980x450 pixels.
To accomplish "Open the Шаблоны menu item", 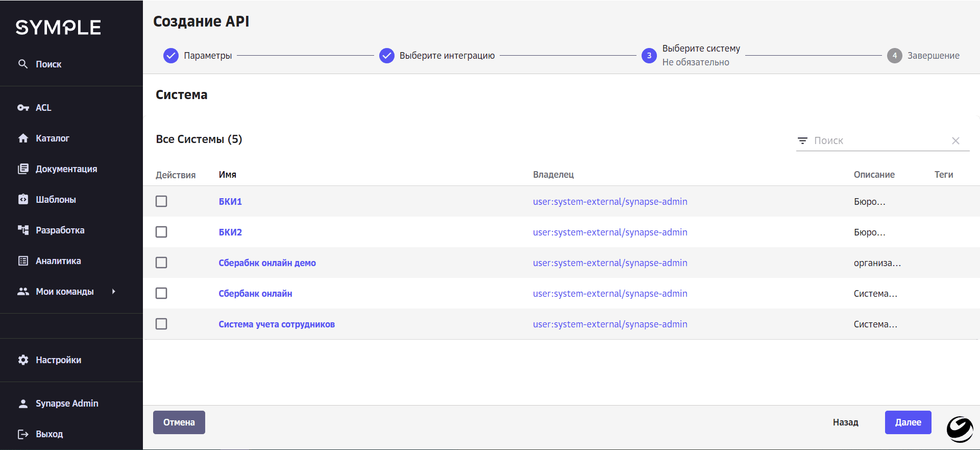I will point(56,200).
